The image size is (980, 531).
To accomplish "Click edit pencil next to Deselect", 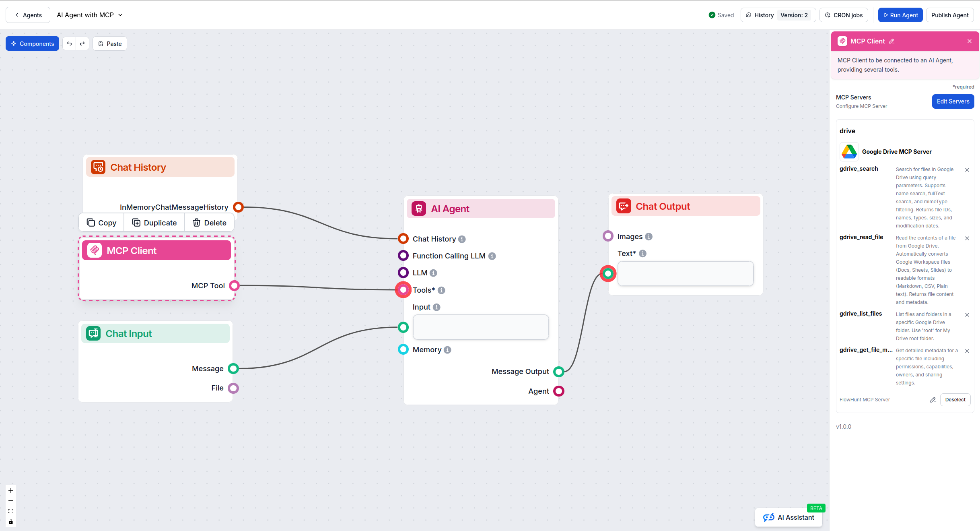I will 933,400.
